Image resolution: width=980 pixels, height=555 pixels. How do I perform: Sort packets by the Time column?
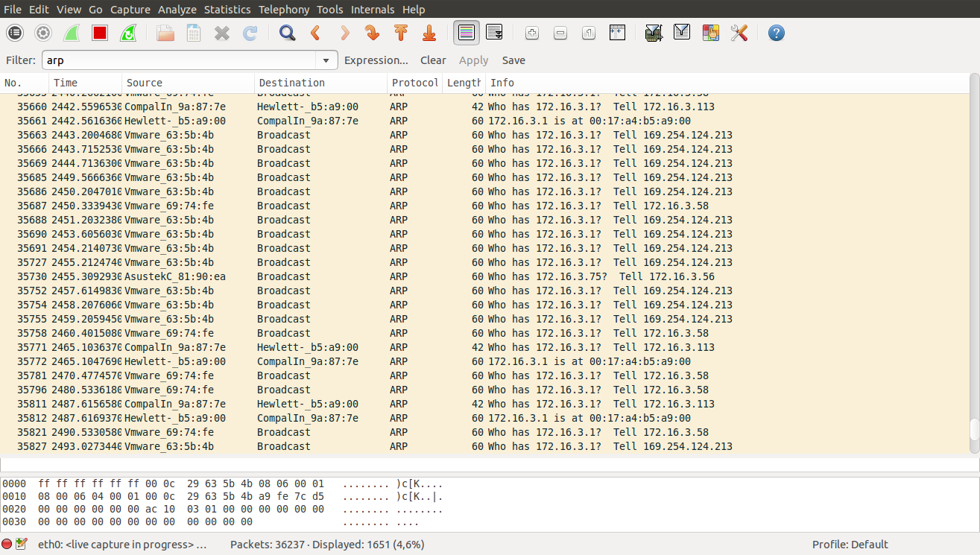(85, 83)
